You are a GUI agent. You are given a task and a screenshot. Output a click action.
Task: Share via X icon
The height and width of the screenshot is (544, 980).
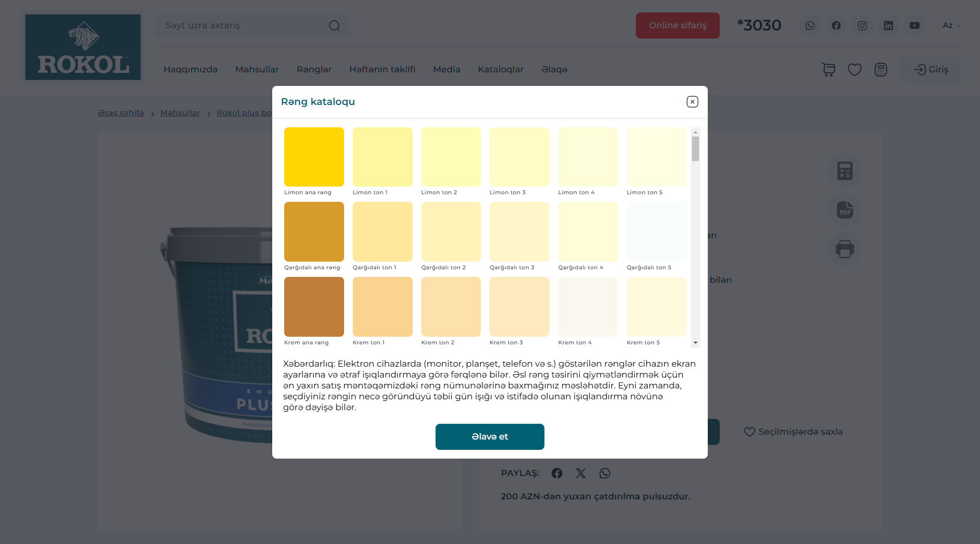(x=581, y=473)
